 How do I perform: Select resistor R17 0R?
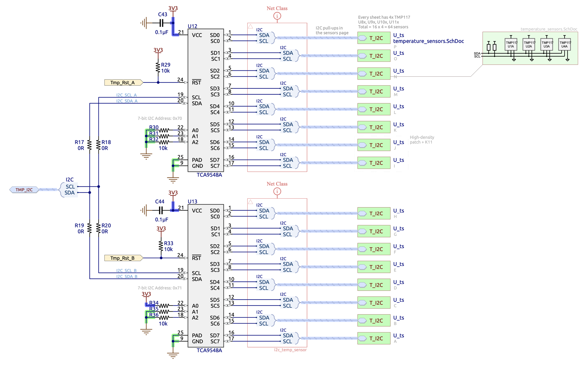(90, 145)
